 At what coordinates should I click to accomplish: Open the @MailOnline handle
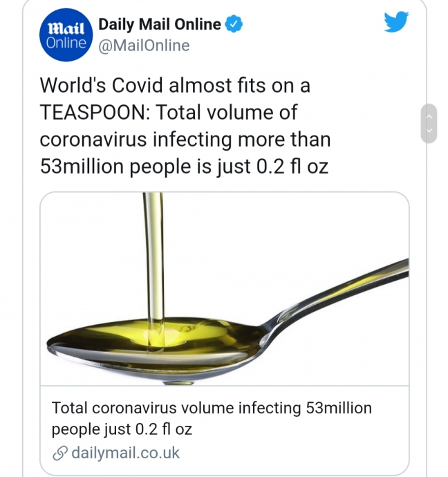point(144,46)
